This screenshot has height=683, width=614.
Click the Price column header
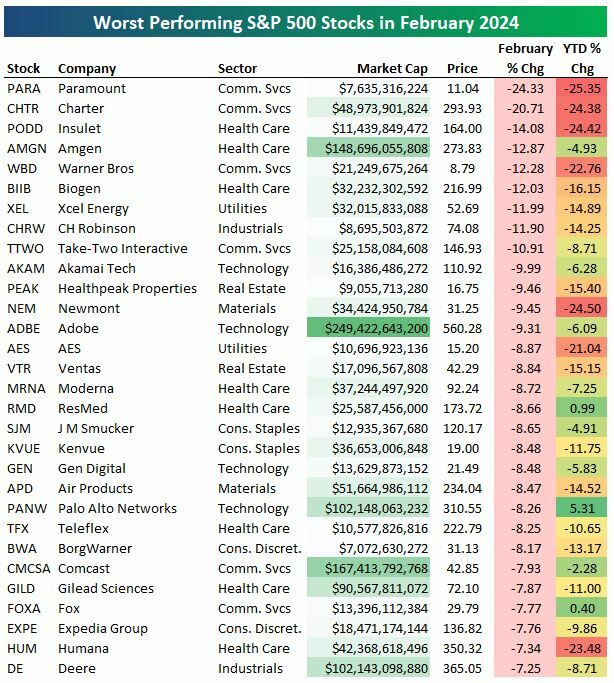point(462,68)
